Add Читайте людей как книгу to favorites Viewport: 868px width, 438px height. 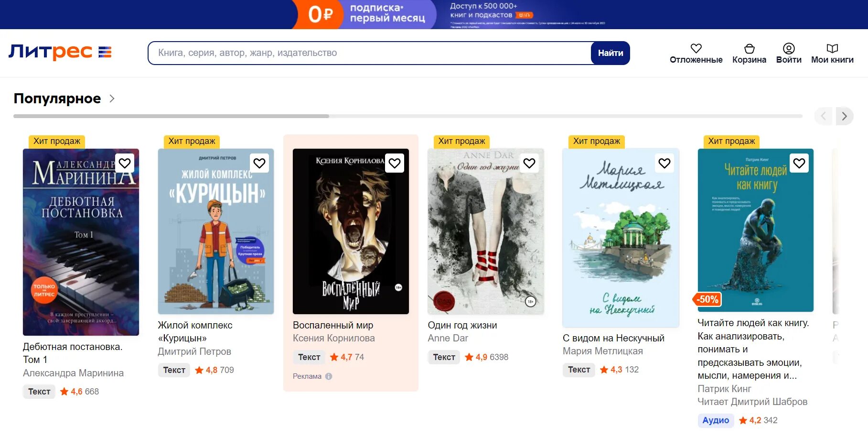pos(799,163)
